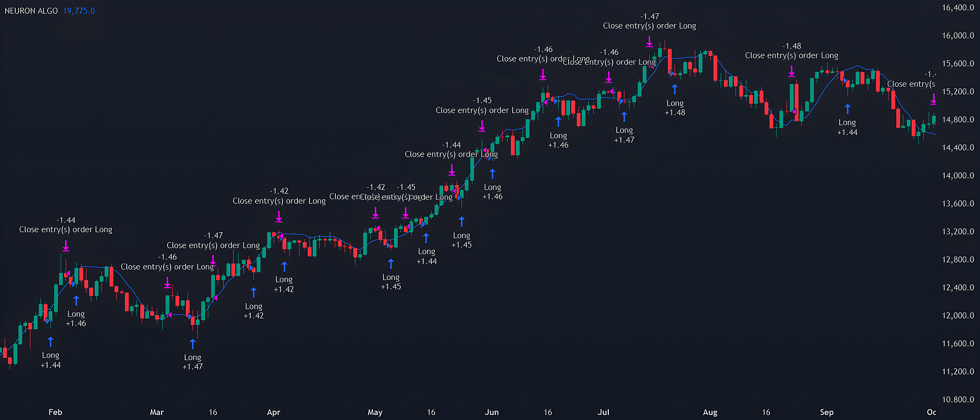Click the 13,600.0 price axis label
This screenshot has width=980, height=420.
click(x=958, y=203)
